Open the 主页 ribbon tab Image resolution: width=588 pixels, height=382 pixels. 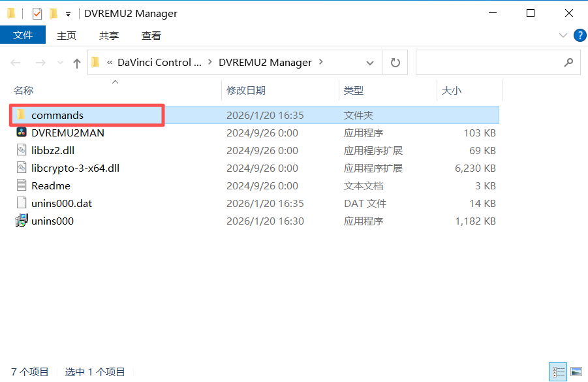click(67, 35)
